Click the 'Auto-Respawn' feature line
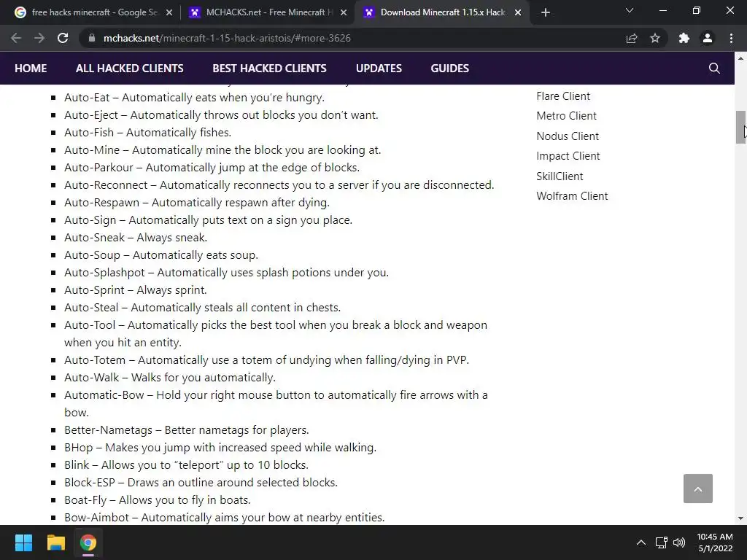The width and height of the screenshot is (747, 560). tap(197, 203)
